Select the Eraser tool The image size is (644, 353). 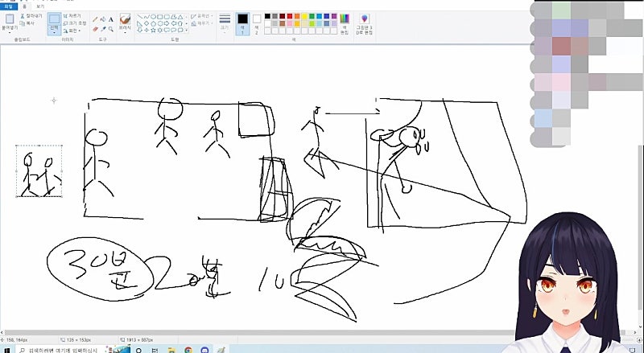tap(95, 29)
